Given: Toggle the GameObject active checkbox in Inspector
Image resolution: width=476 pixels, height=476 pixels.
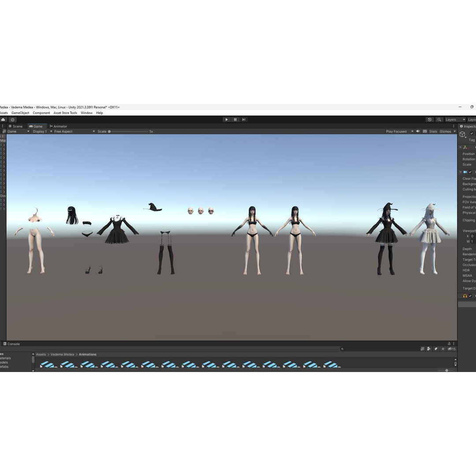Looking at the screenshot, I should pos(471,133).
